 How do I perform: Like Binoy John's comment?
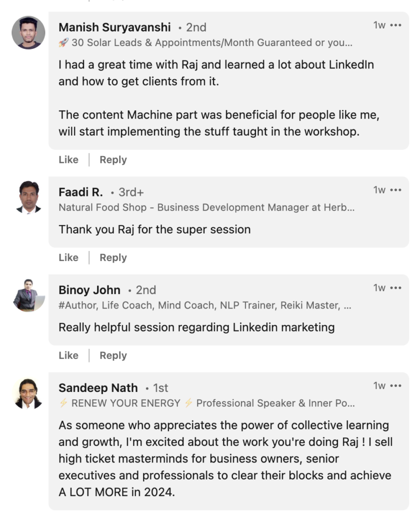[x=68, y=356]
